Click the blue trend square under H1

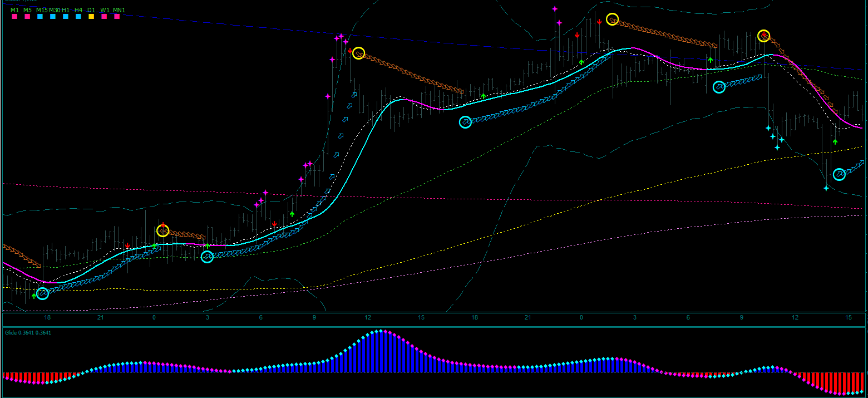66,17
